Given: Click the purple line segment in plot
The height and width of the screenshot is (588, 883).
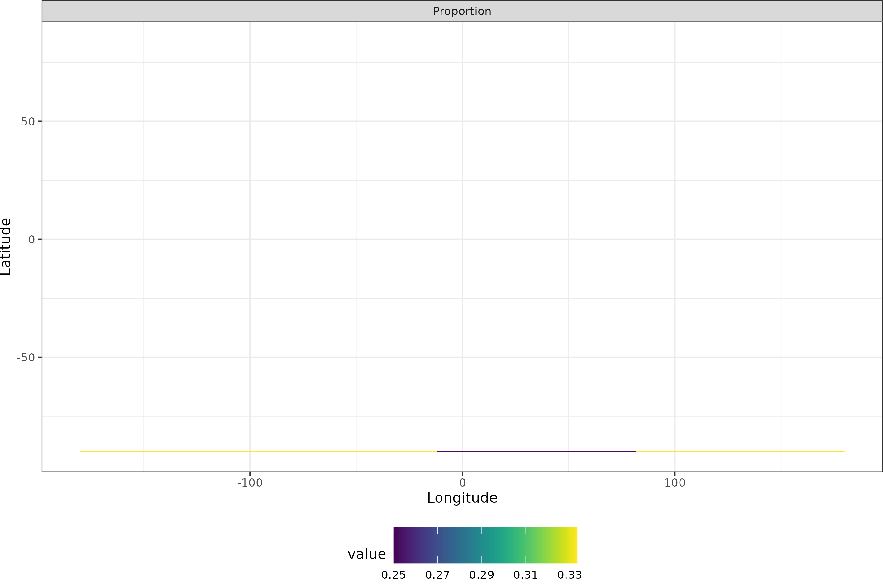Looking at the screenshot, I should coord(536,451).
